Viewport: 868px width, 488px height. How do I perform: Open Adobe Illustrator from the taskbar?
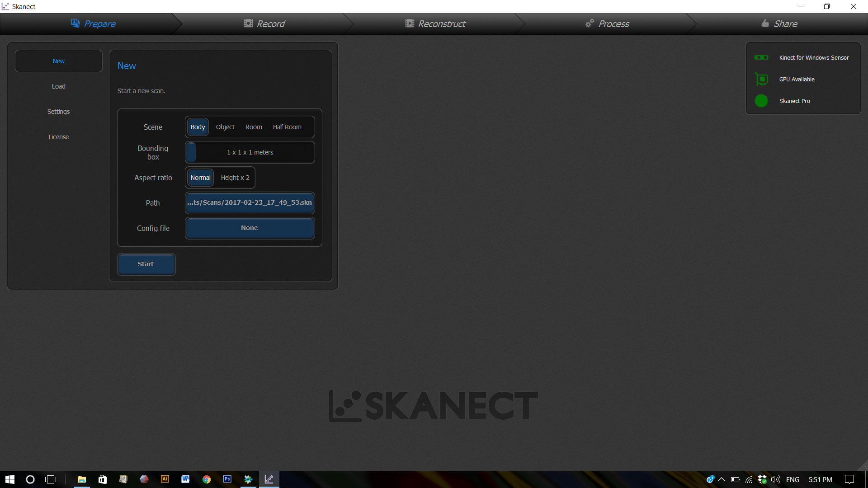(x=165, y=479)
